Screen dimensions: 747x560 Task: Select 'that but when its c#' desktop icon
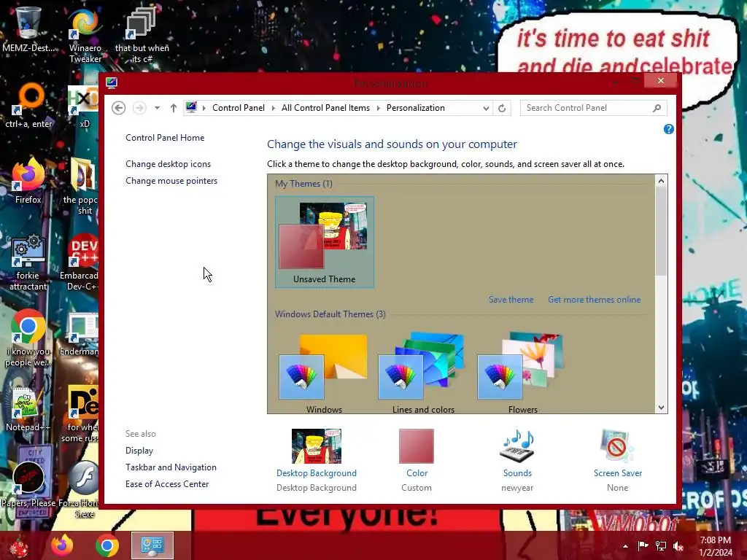tap(142, 34)
